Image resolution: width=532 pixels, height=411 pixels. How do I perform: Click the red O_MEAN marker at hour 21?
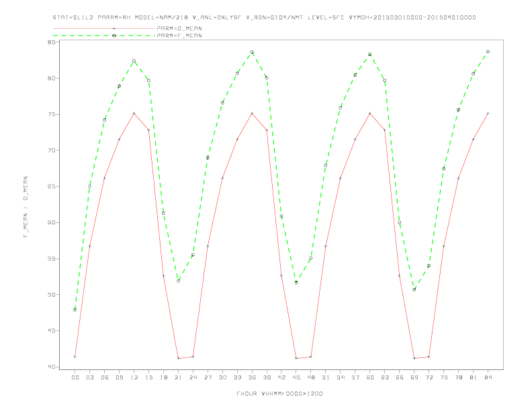tap(179, 358)
